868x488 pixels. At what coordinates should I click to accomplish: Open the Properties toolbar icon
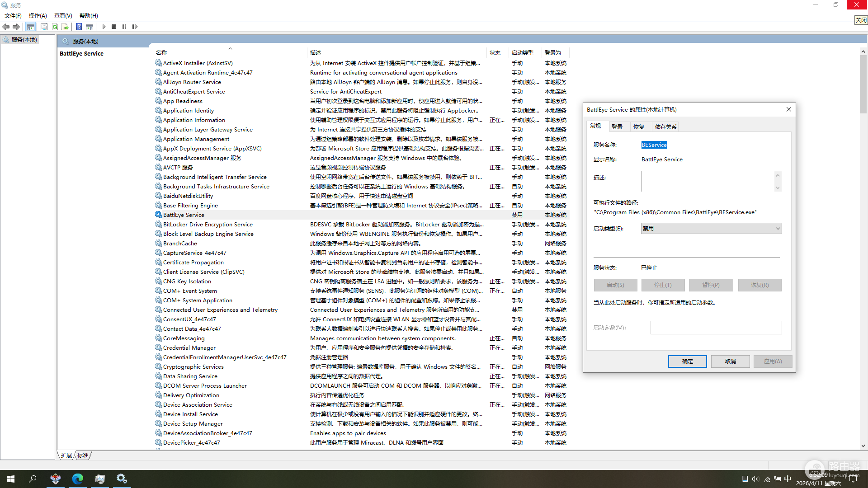pos(44,27)
